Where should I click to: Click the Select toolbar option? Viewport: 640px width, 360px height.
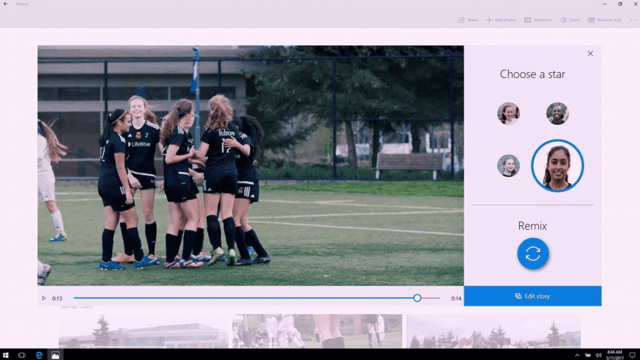point(570,20)
